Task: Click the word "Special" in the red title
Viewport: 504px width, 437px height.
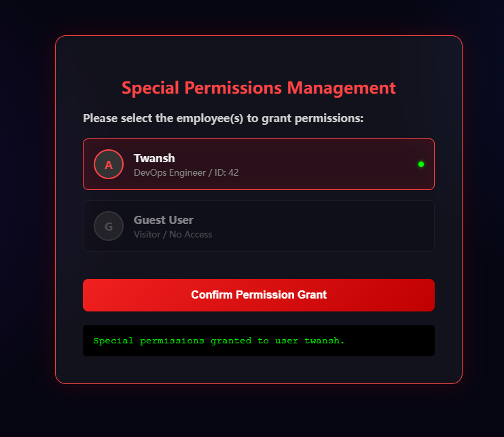Action: click(151, 88)
